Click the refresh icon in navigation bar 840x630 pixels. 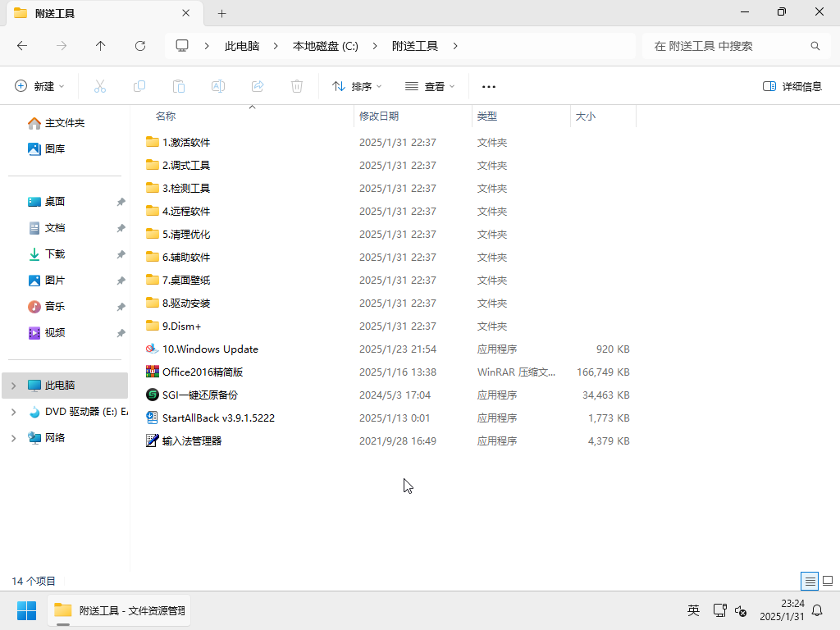coord(140,46)
